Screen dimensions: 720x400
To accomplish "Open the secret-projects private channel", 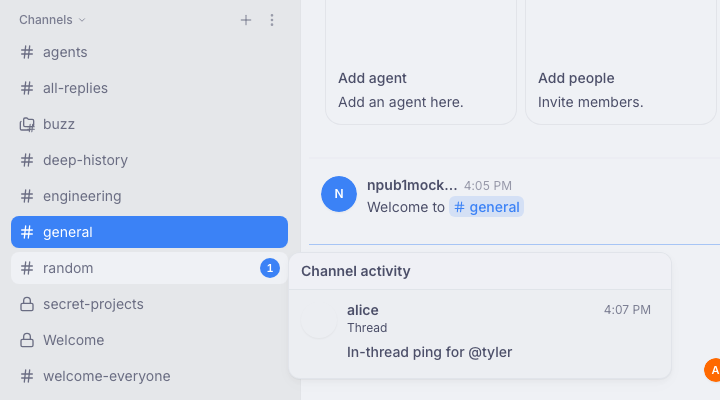I will [x=149, y=304].
